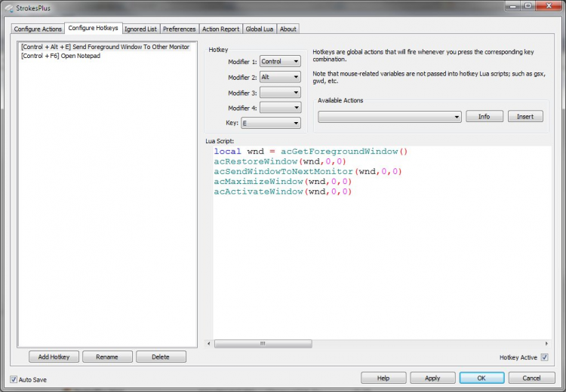Expand the empty Modifier 3 dropdown

(280, 93)
